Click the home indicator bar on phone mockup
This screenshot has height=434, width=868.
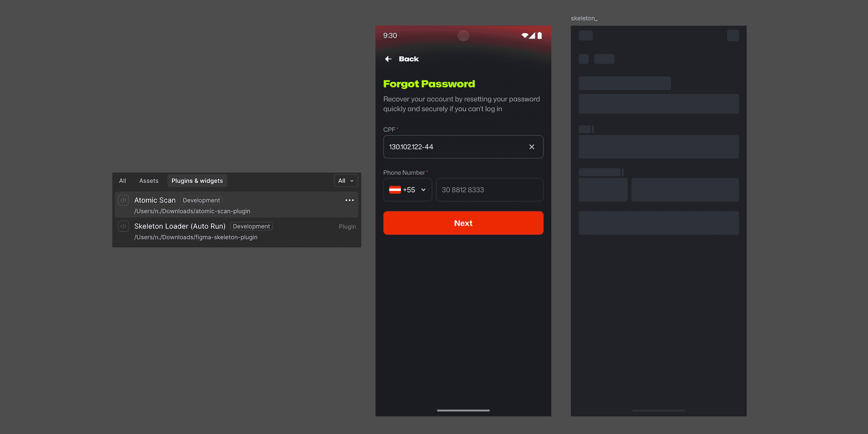click(463, 411)
